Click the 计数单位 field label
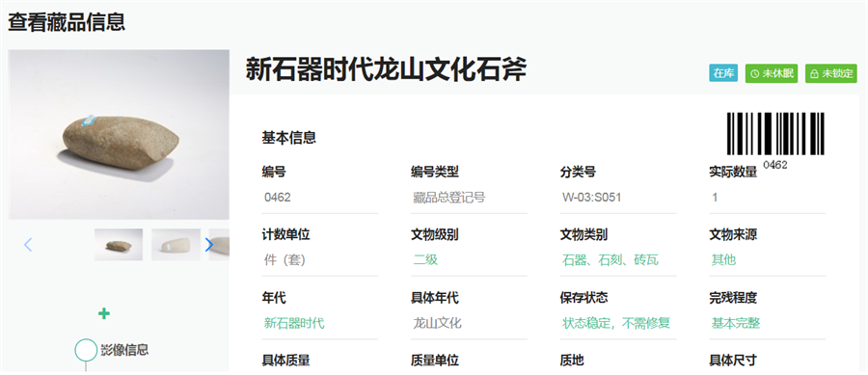The width and height of the screenshot is (868, 375). pyautogui.click(x=285, y=234)
